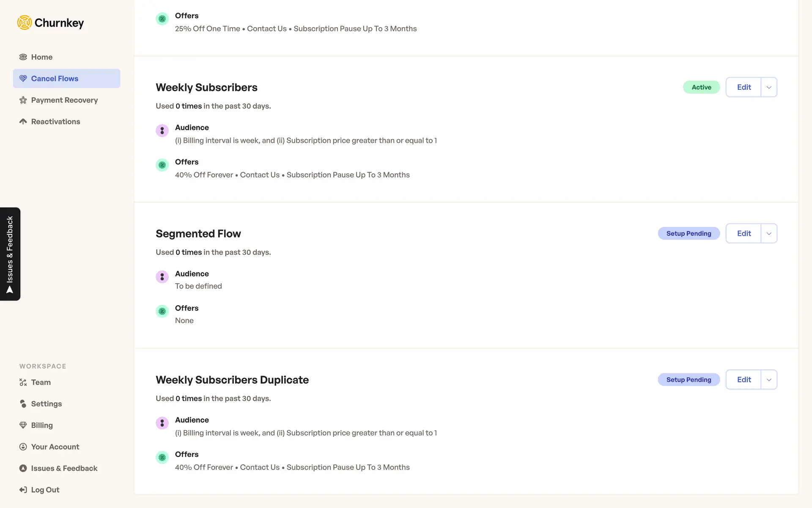The width and height of the screenshot is (812, 508).
Task: Click the Segmented Flow Offers percent icon
Action: point(162,311)
